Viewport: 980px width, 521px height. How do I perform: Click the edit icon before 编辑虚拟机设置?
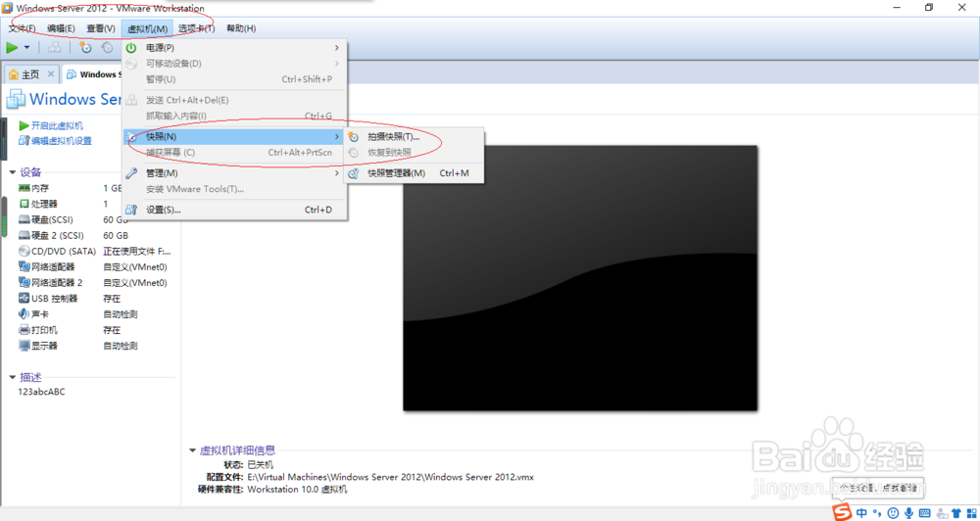pos(24,141)
